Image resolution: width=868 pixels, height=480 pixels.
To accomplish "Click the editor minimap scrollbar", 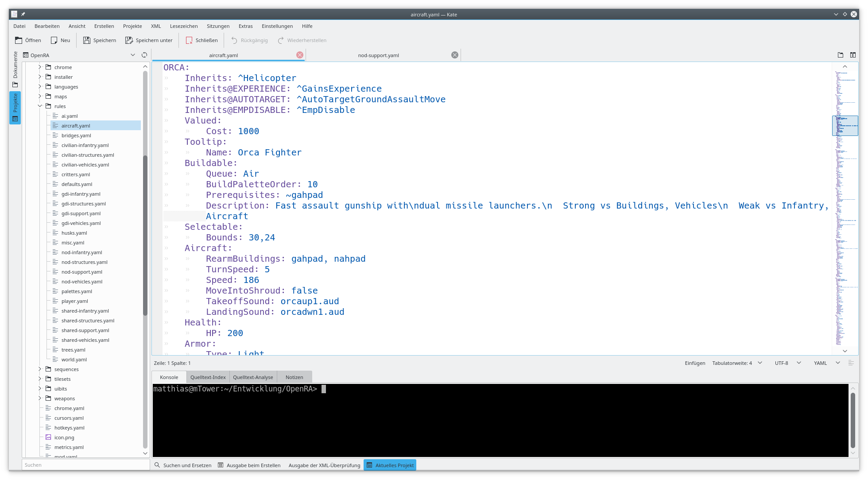I will tap(845, 208).
